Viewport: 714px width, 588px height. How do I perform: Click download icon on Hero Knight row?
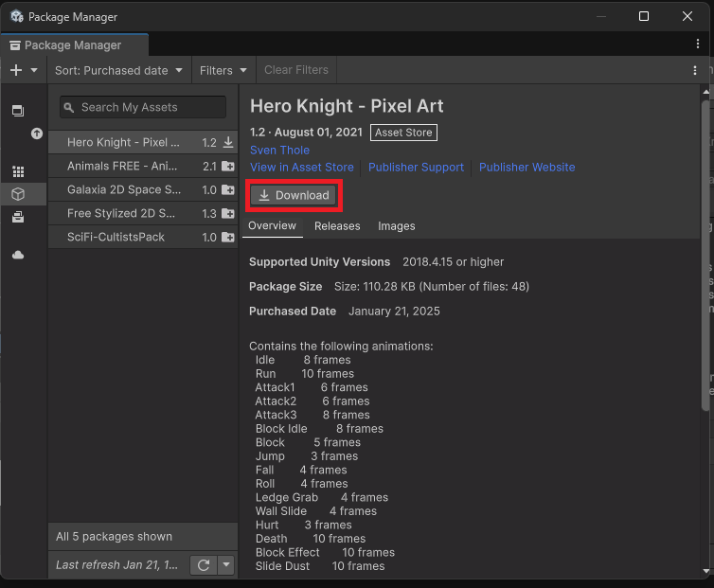[228, 143]
